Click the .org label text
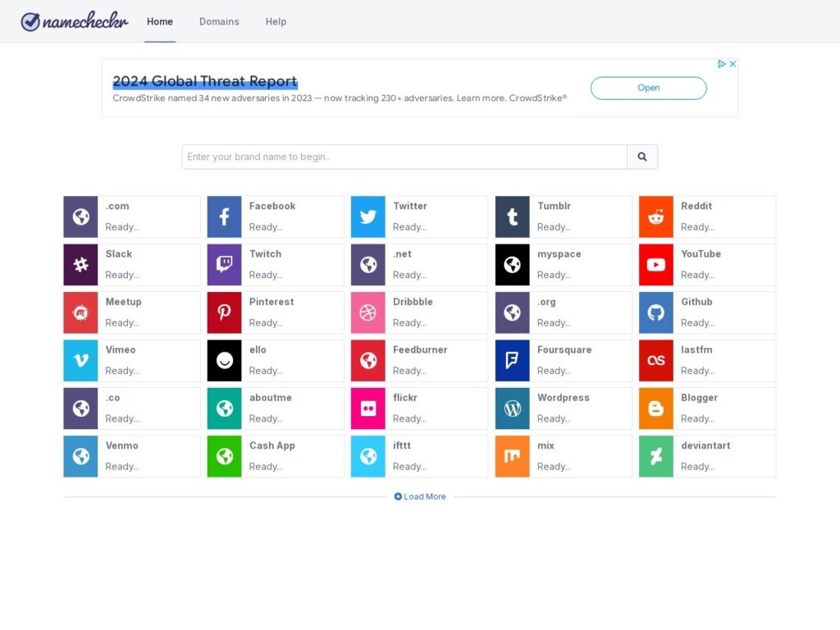Image resolution: width=840 pixels, height=630 pixels. 546,302
